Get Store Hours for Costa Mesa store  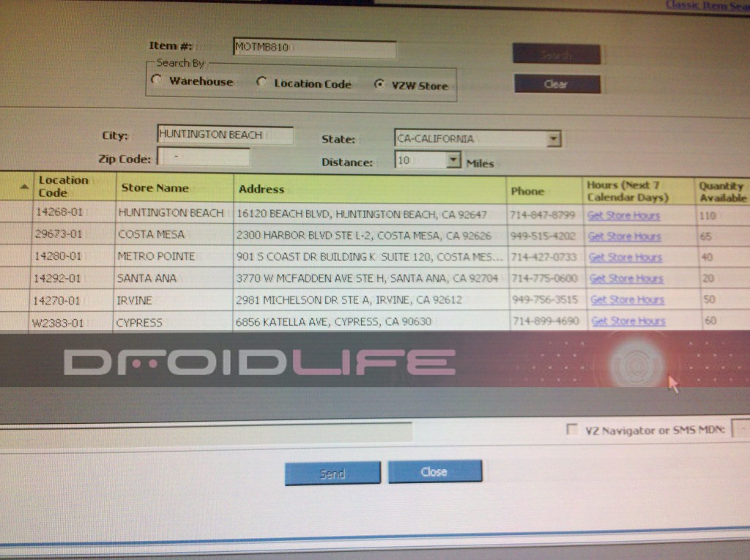pos(624,236)
